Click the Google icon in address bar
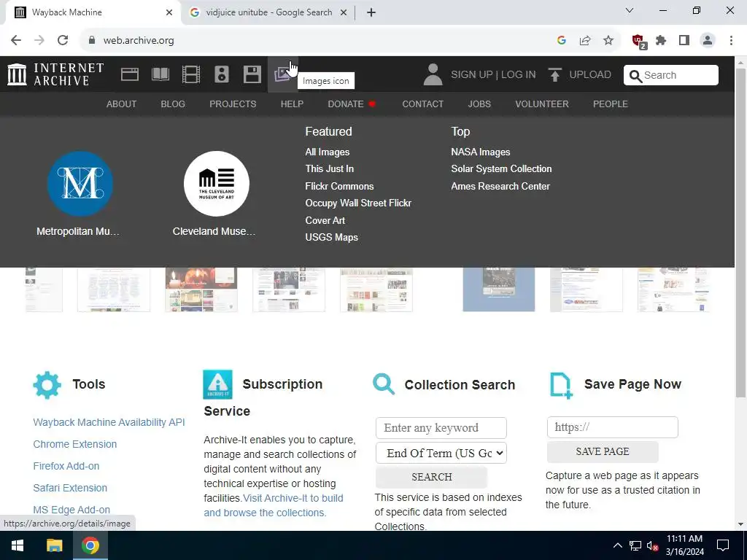747x560 pixels. click(x=562, y=41)
